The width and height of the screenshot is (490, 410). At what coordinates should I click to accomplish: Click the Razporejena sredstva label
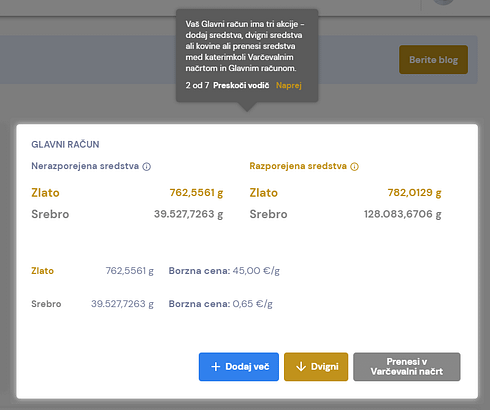[298, 166]
